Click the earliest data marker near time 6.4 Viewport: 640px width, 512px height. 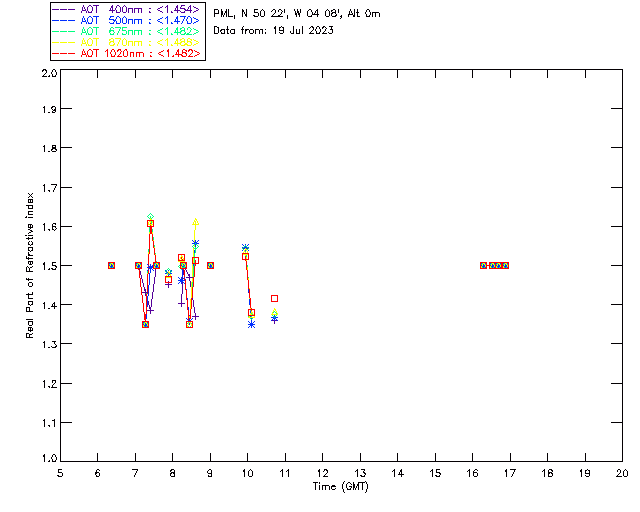(x=111, y=265)
